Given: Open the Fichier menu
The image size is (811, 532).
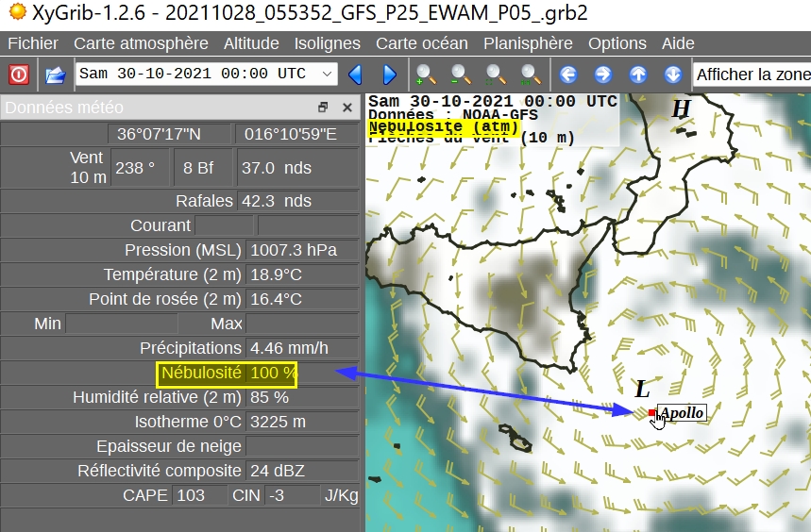Looking at the screenshot, I should [33, 43].
